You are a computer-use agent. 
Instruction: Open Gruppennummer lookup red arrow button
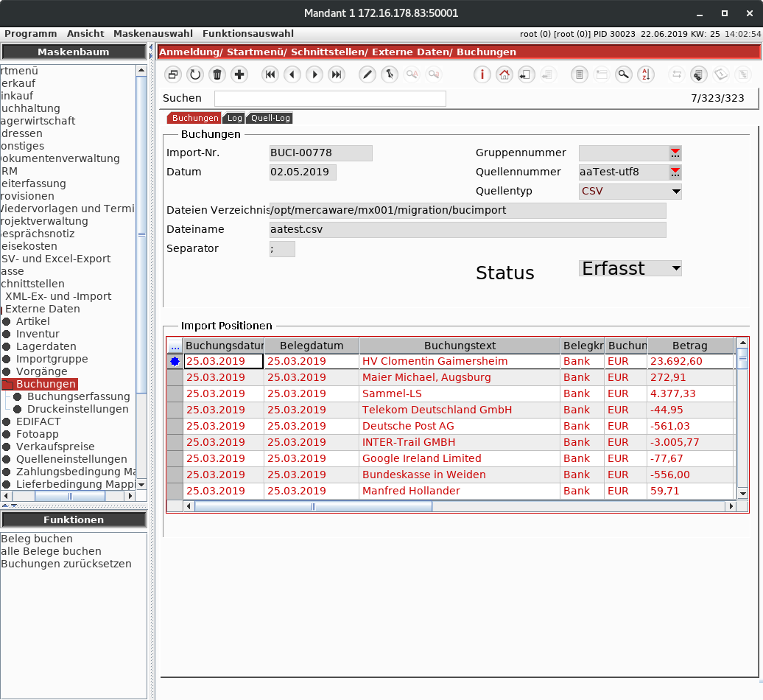coord(675,153)
